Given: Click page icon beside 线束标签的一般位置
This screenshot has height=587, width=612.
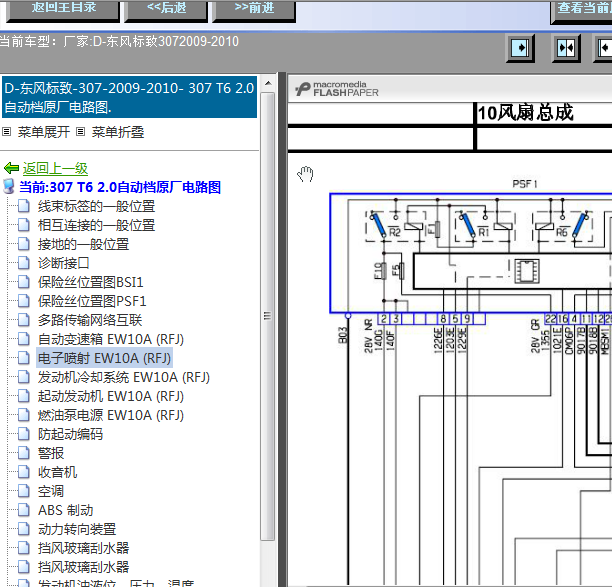Looking at the screenshot, I should tap(23, 206).
